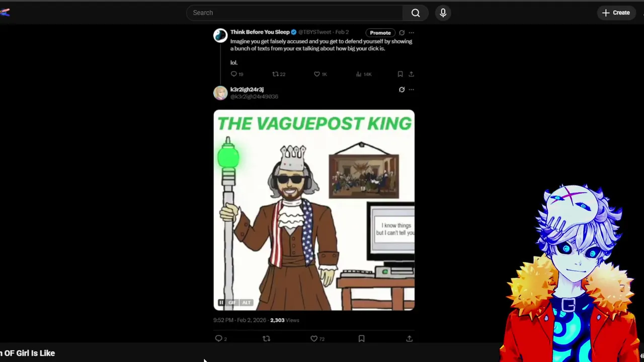
Task: Pause the Vaguepost King GIF
Action: (x=221, y=302)
